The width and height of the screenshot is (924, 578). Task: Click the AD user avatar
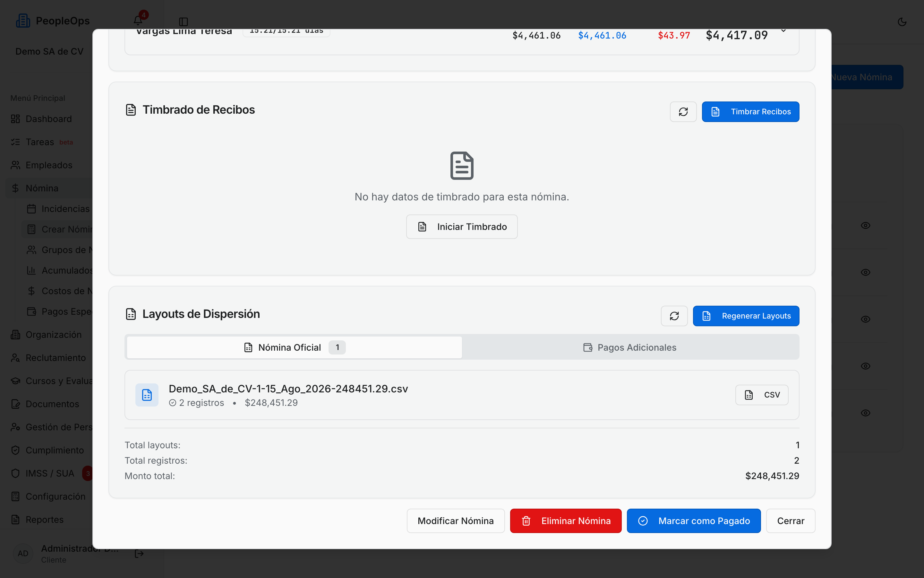(23, 554)
